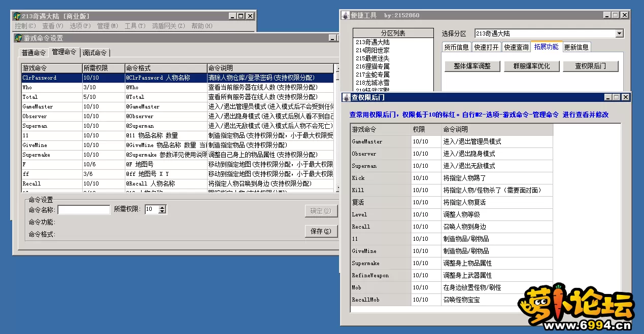
Task: Increase 所需权限 with the stepper up arrow
Action: click(162, 207)
